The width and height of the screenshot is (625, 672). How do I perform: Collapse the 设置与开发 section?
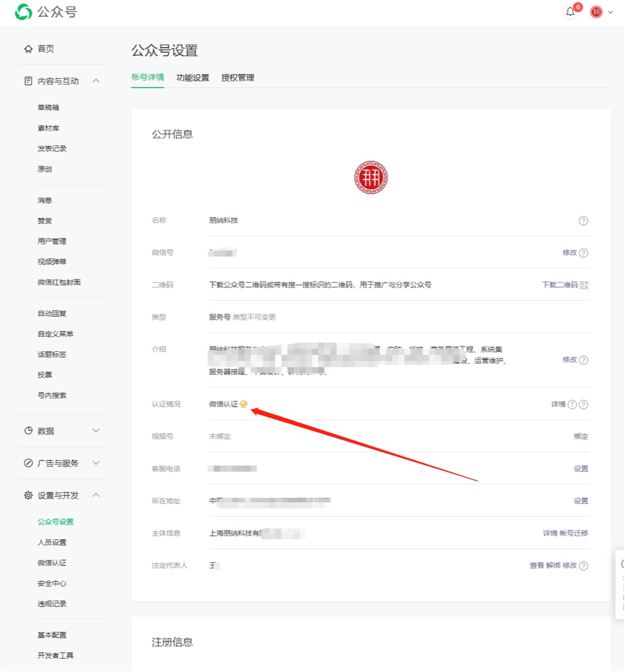coord(96,495)
